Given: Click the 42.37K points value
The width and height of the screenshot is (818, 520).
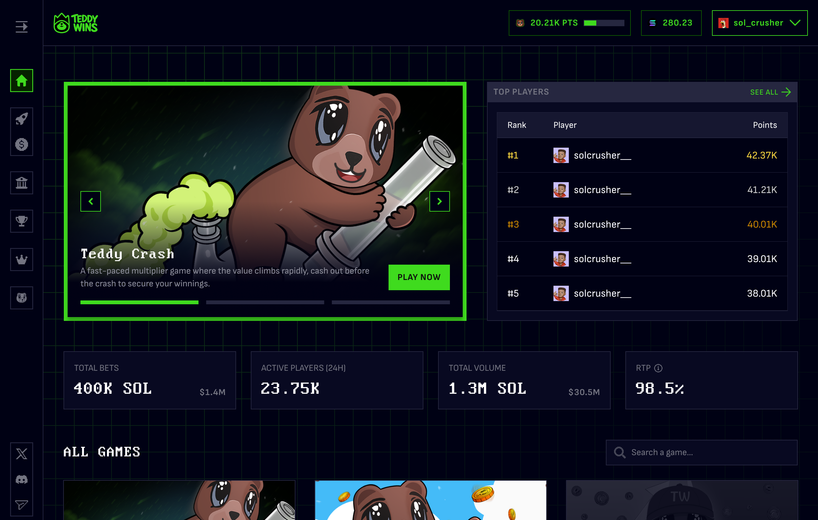Looking at the screenshot, I should pos(762,155).
